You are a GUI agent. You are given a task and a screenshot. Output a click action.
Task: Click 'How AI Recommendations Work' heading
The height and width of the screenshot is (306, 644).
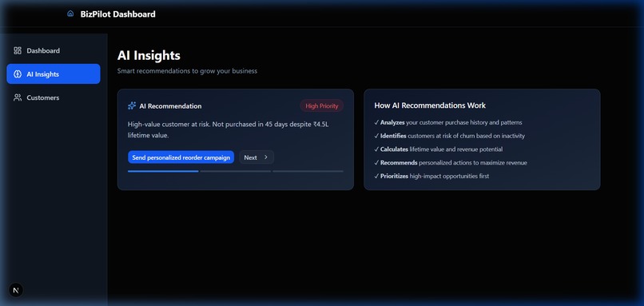tap(430, 105)
